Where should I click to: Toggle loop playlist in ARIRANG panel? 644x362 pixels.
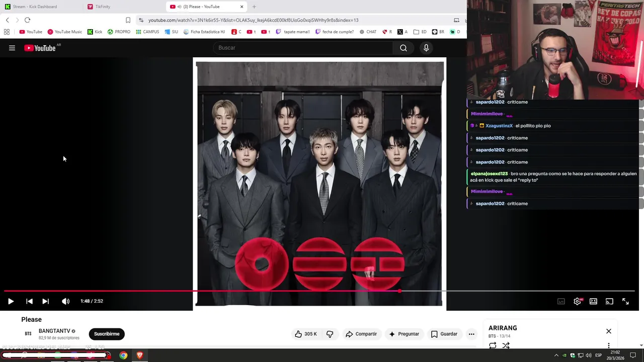pos(493,345)
